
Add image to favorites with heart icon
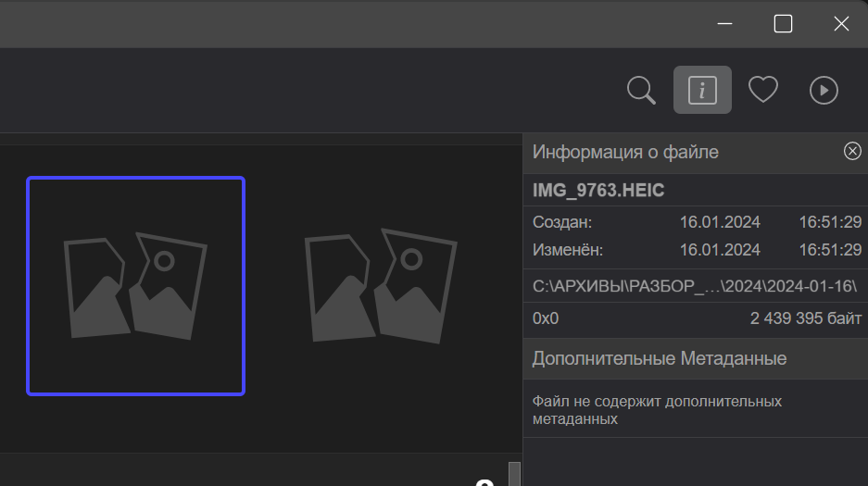pyautogui.click(x=762, y=90)
